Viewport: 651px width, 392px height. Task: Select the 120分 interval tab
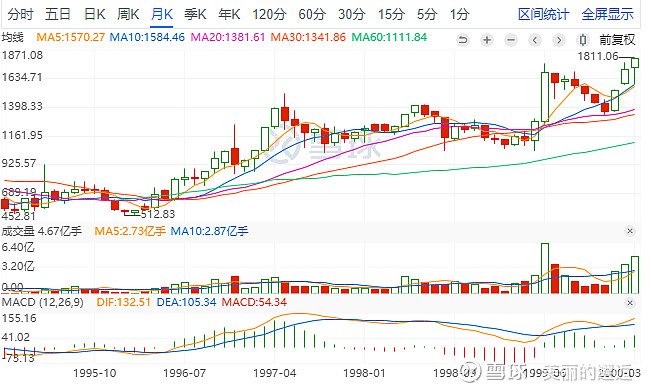269,15
